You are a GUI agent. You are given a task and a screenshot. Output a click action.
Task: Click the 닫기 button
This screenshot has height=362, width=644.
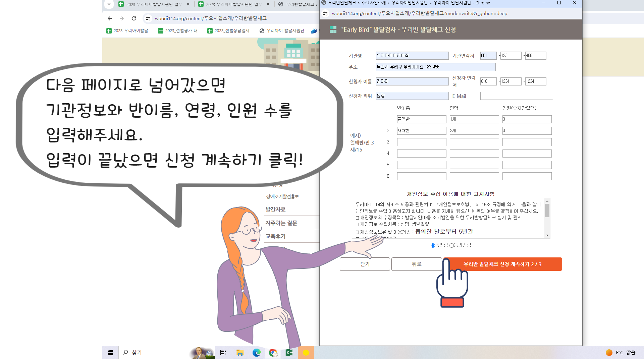(365, 264)
